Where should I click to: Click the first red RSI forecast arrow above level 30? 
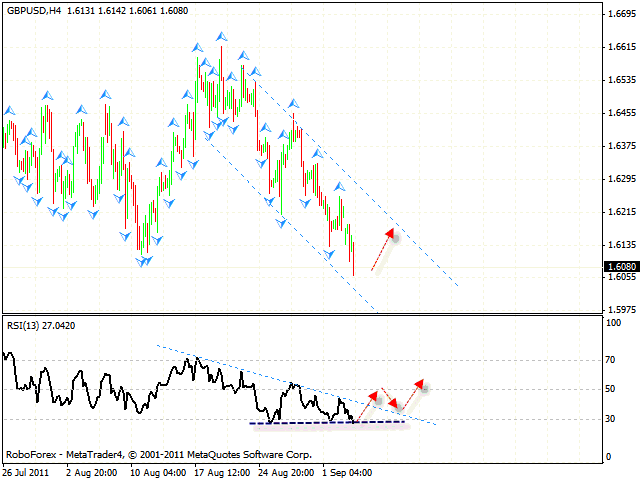[x=367, y=407]
